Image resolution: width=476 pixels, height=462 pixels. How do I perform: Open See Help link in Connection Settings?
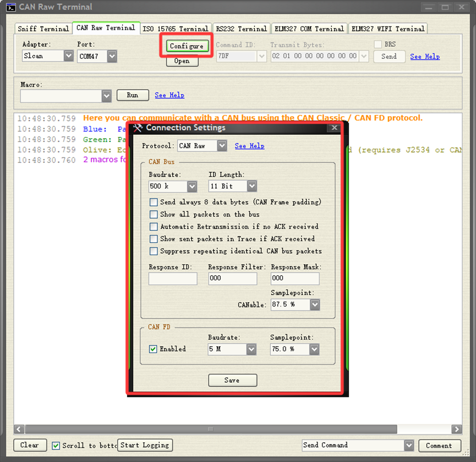[x=249, y=146]
